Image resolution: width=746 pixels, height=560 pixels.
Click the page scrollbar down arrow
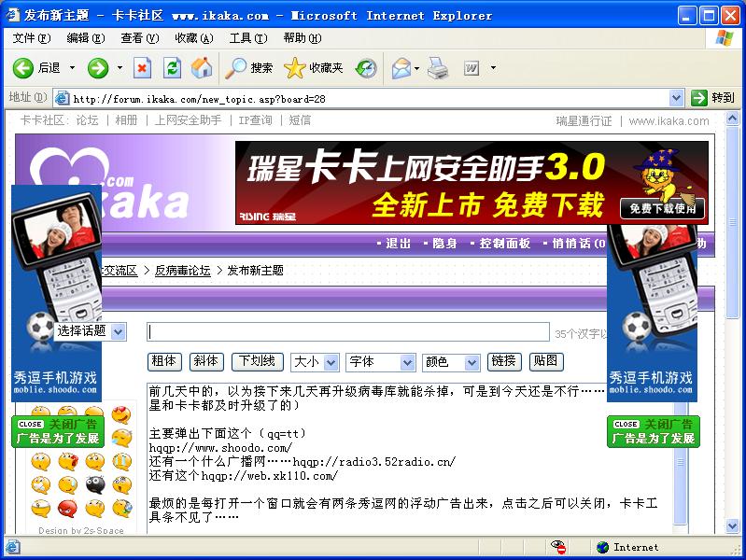pos(732,525)
